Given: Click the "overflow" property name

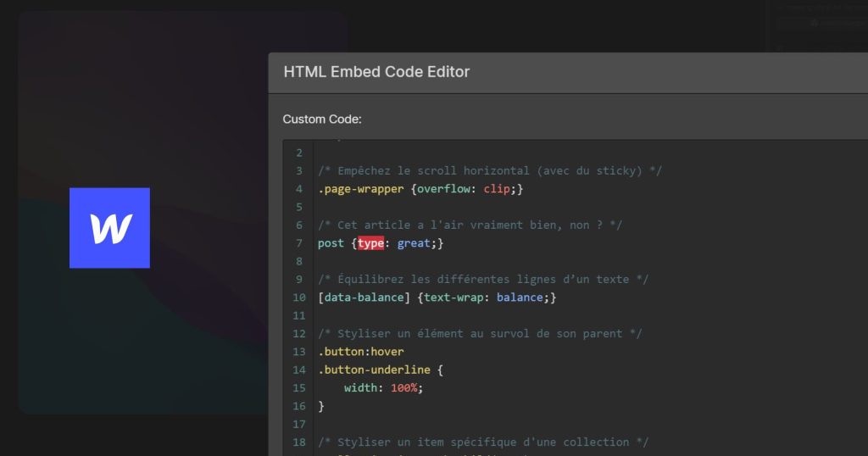Looking at the screenshot, I should point(446,189).
